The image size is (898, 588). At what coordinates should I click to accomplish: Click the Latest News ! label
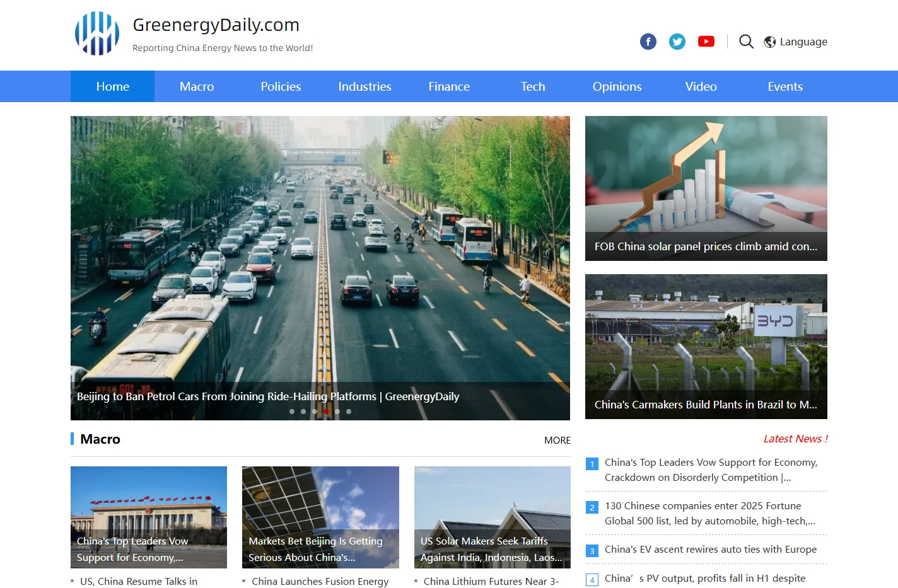[795, 439]
